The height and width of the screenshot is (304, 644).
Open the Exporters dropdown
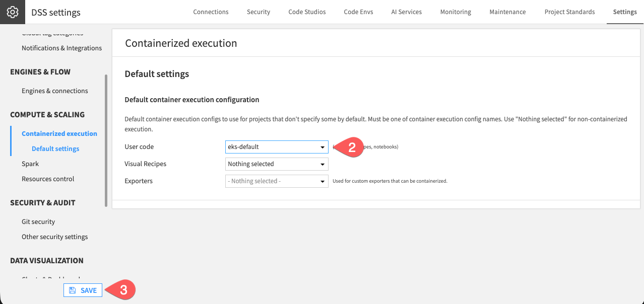277,181
